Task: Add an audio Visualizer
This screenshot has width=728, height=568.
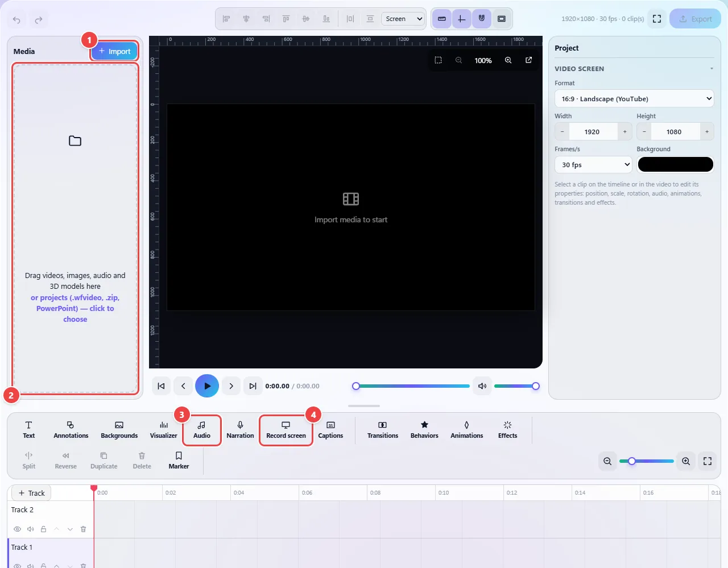Action: [x=163, y=430]
